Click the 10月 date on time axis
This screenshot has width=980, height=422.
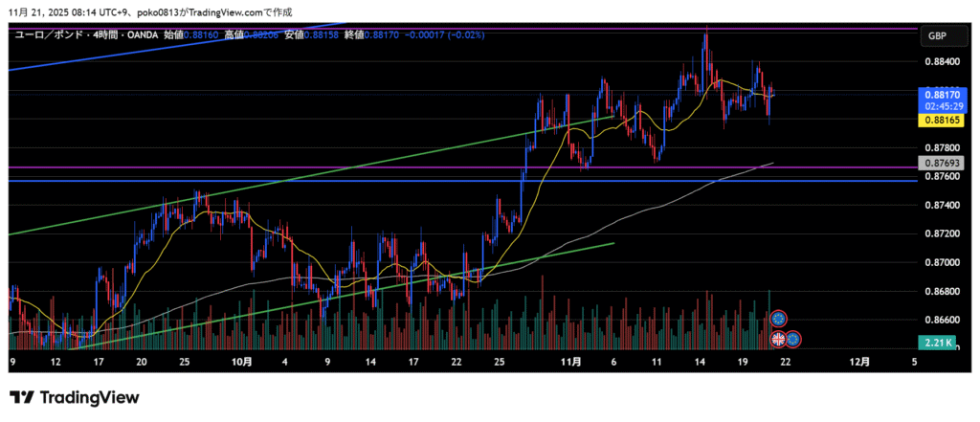coord(242,363)
